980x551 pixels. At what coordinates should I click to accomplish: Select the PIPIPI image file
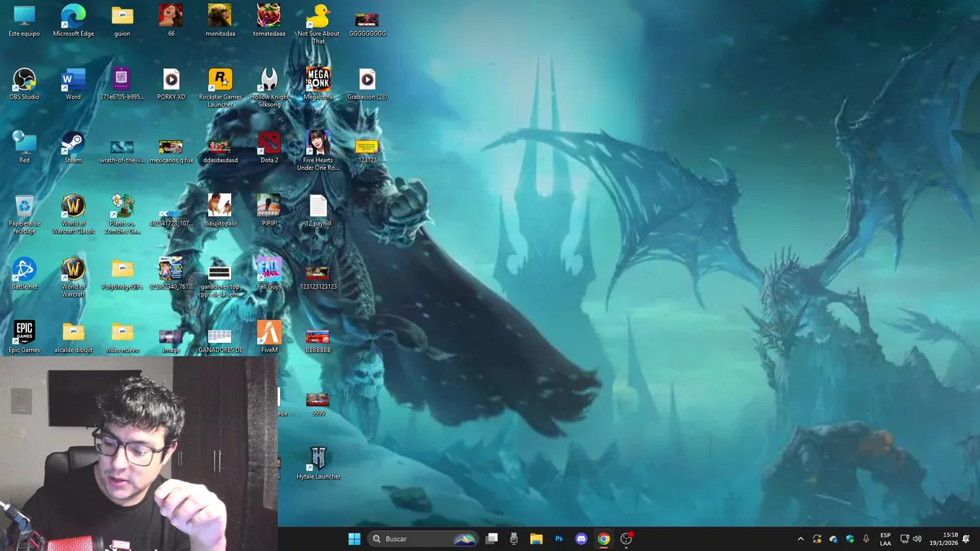tap(269, 210)
